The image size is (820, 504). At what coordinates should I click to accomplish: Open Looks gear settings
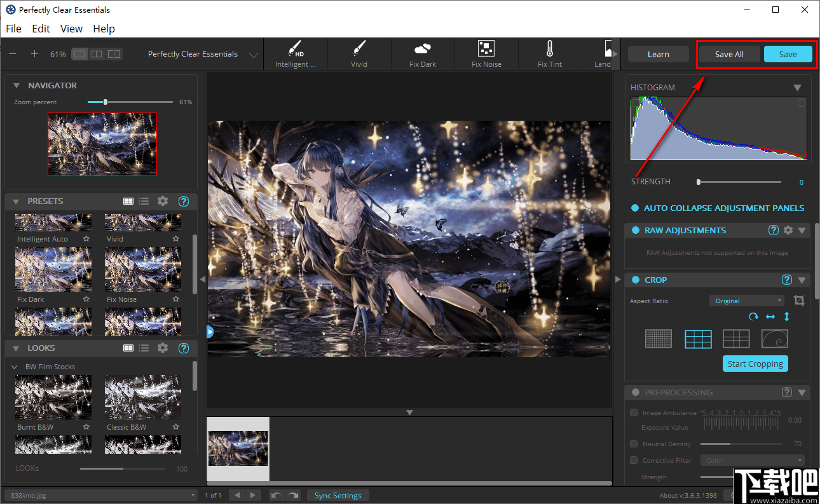[163, 348]
